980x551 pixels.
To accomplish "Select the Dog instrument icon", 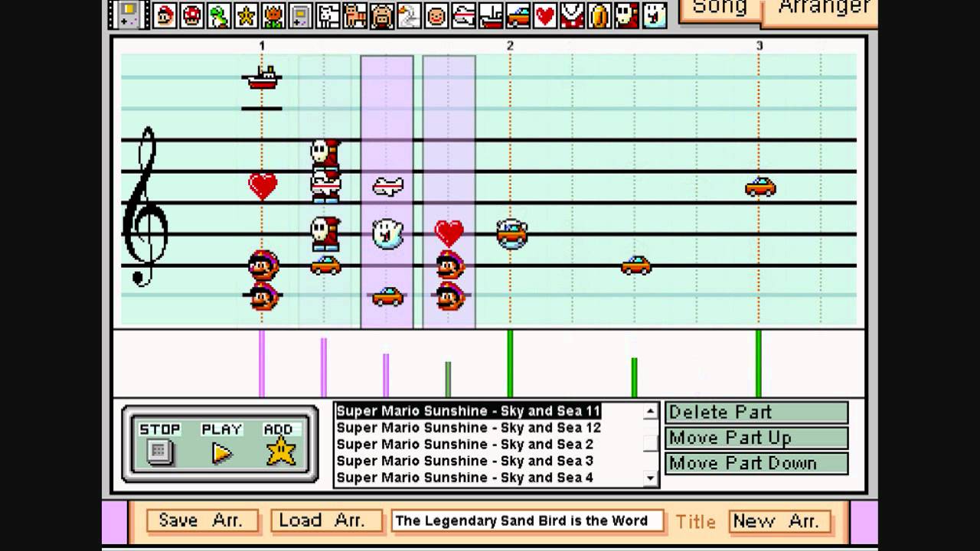I will (328, 15).
